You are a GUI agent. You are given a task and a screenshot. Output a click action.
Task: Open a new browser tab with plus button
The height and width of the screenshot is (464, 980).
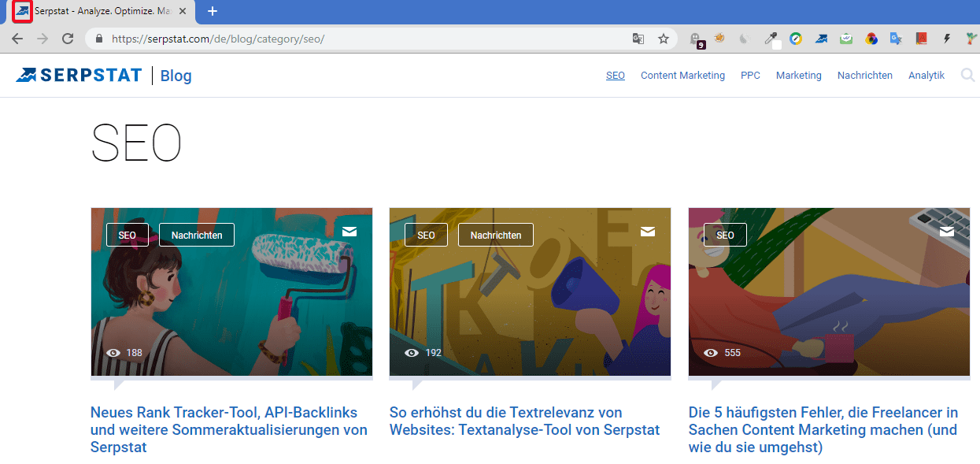point(212,12)
